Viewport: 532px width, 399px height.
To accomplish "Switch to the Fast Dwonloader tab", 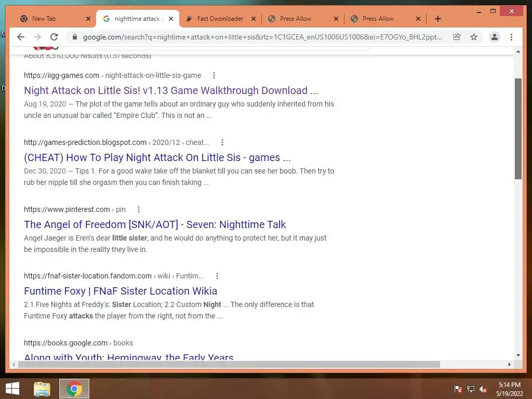I will [x=220, y=19].
